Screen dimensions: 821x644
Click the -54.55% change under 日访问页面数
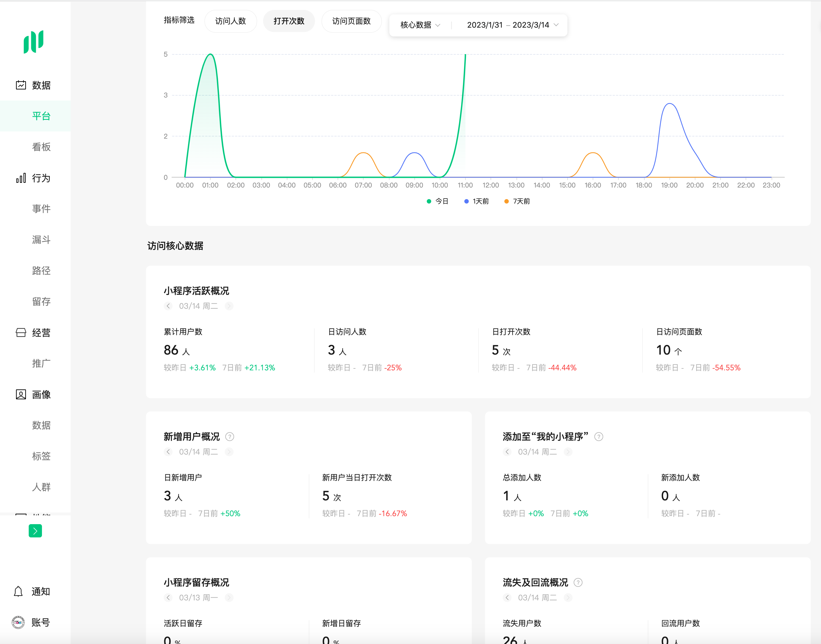point(726,368)
